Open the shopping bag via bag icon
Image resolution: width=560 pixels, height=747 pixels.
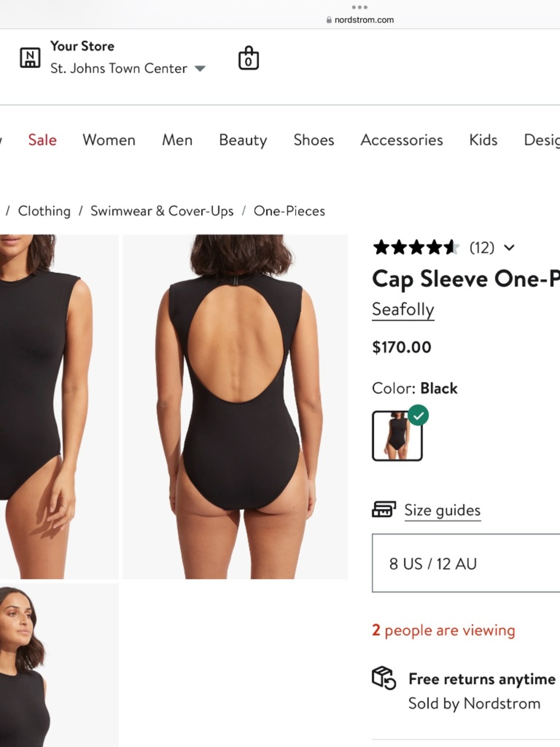pyautogui.click(x=249, y=58)
